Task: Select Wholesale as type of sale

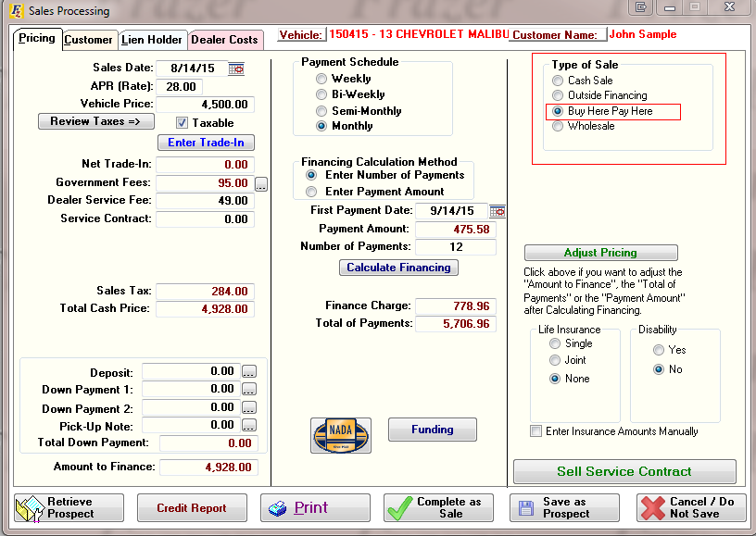Action: pos(558,126)
